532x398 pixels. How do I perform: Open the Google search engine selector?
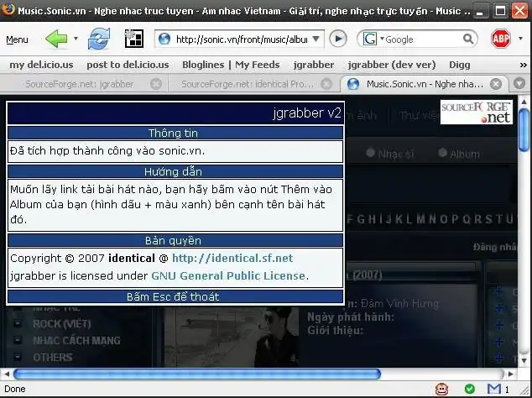click(373, 39)
